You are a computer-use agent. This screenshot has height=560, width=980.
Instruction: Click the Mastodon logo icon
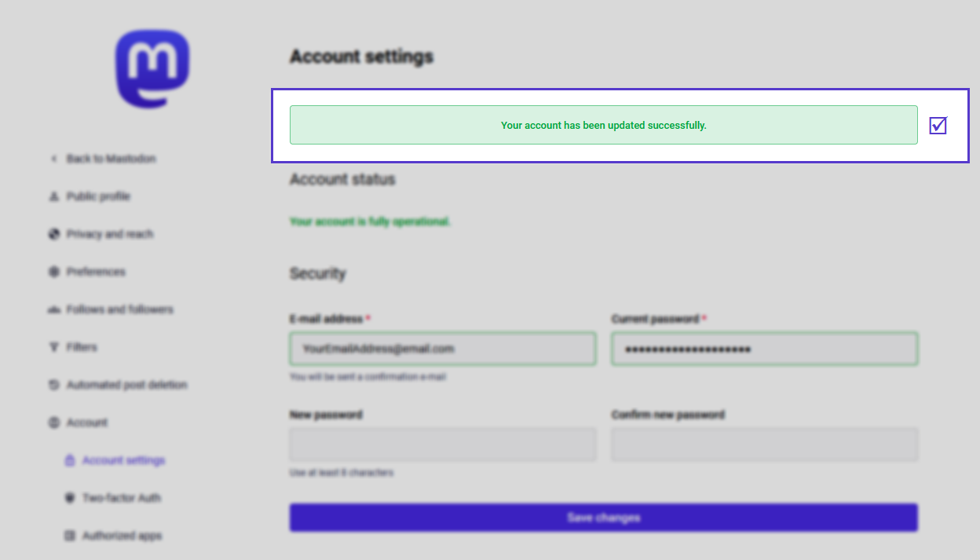click(152, 69)
